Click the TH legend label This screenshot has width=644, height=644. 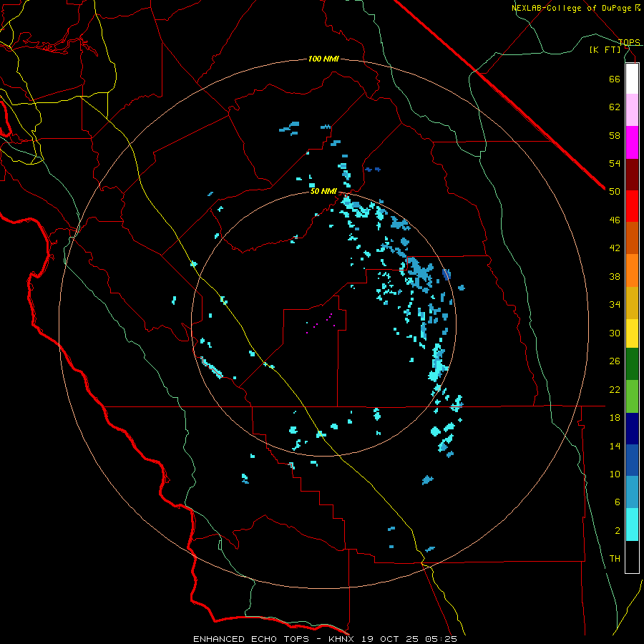coord(615,559)
